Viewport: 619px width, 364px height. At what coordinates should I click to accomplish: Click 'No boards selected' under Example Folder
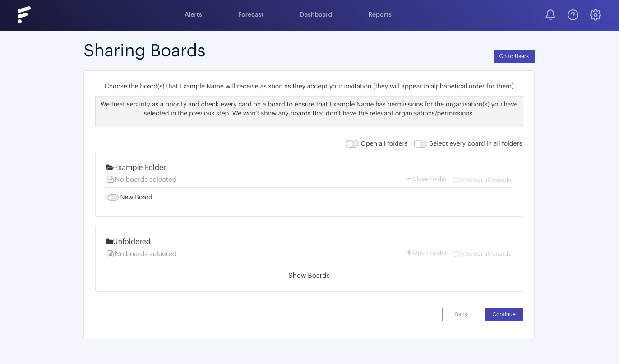[x=146, y=180]
